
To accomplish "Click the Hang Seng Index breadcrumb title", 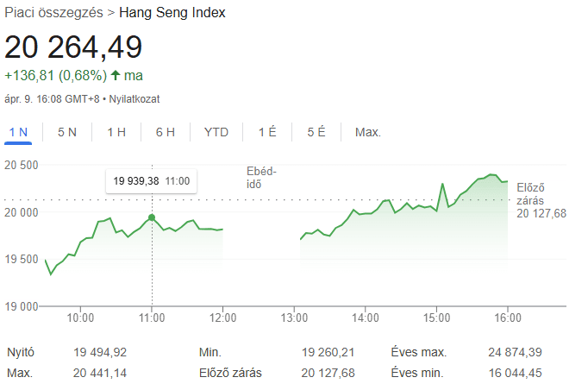I will click(x=172, y=13).
